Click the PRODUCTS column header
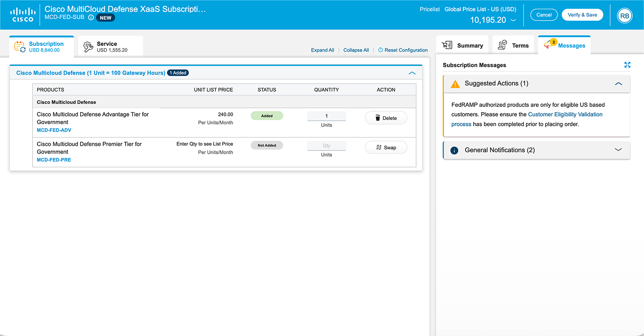 click(51, 90)
